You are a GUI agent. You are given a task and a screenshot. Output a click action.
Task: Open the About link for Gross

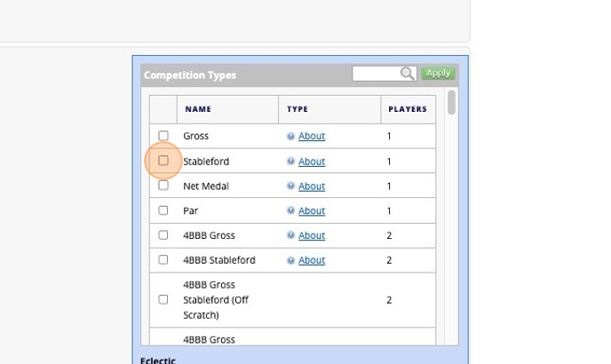[312, 137]
